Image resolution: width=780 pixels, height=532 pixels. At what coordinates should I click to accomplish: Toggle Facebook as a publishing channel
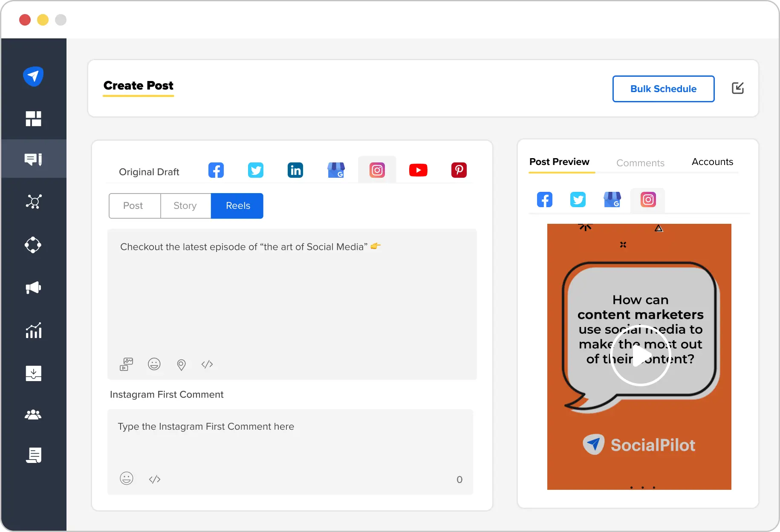tap(216, 170)
